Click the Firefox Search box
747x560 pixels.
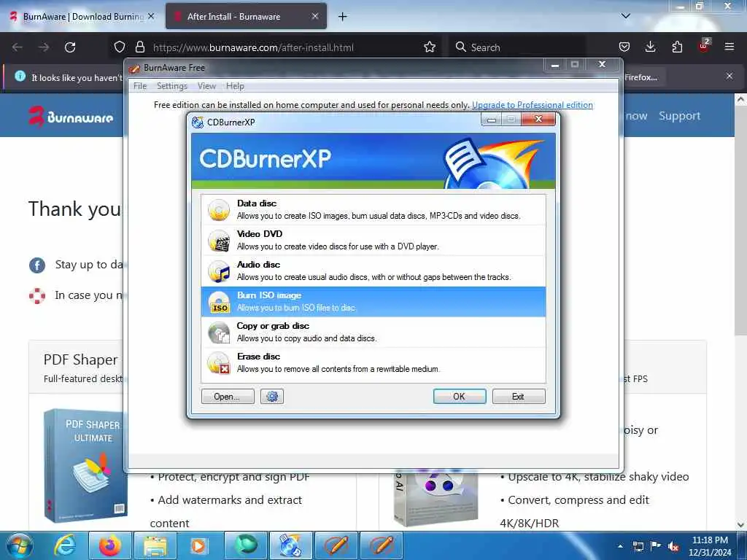517,47
